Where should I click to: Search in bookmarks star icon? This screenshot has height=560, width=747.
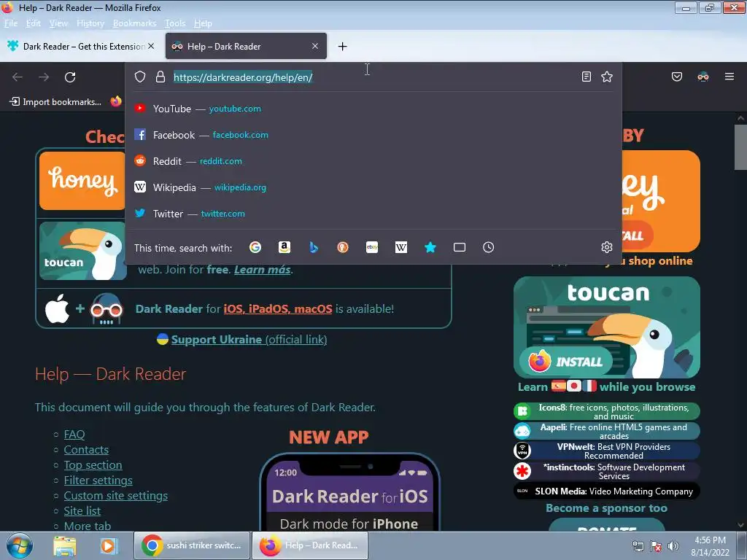[430, 247]
